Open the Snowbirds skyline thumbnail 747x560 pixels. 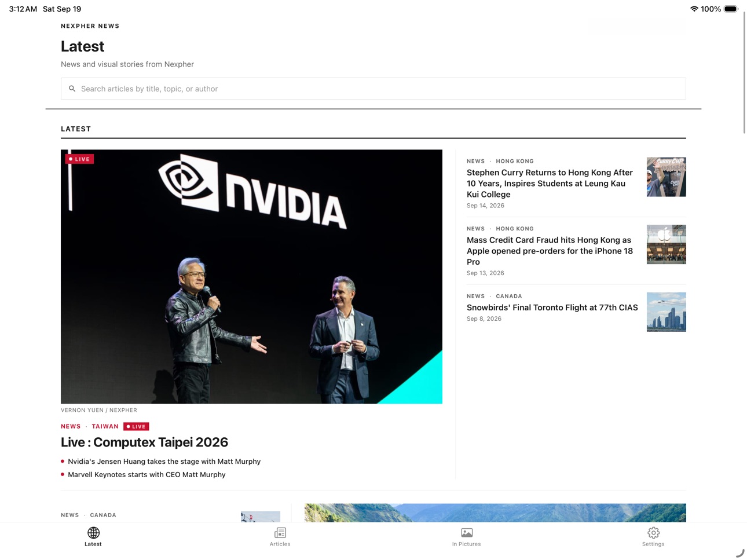click(667, 312)
